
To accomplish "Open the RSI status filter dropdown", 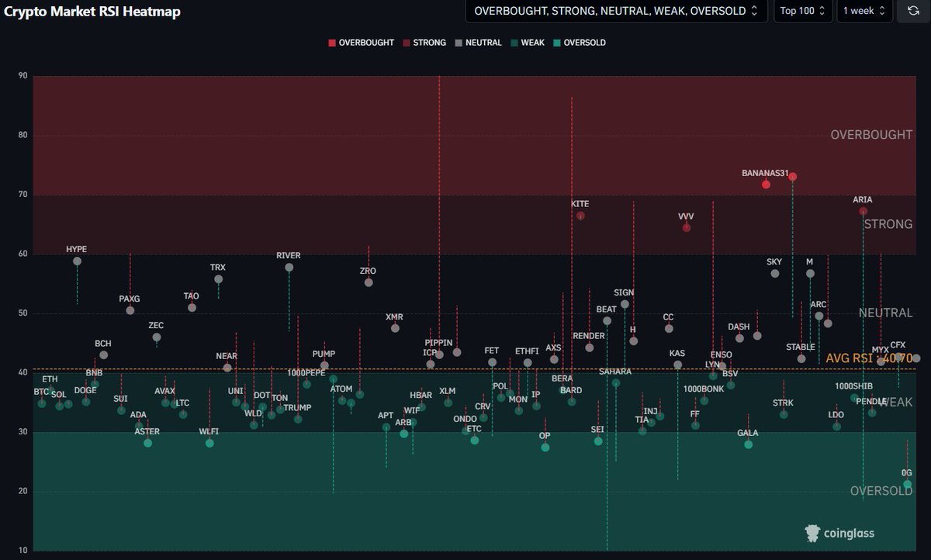I will click(x=616, y=11).
